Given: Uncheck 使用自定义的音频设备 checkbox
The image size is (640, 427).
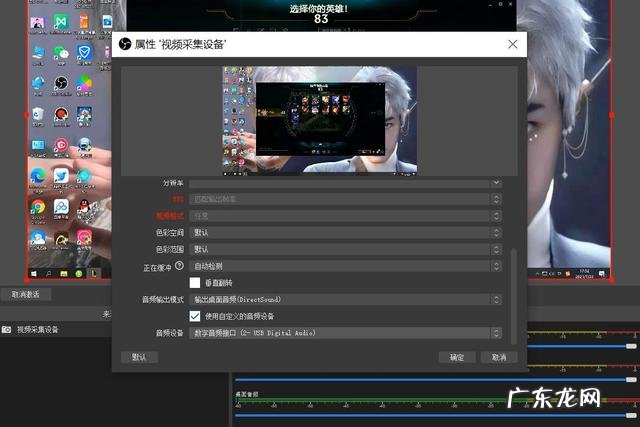Looking at the screenshot, I should [195, 316].
